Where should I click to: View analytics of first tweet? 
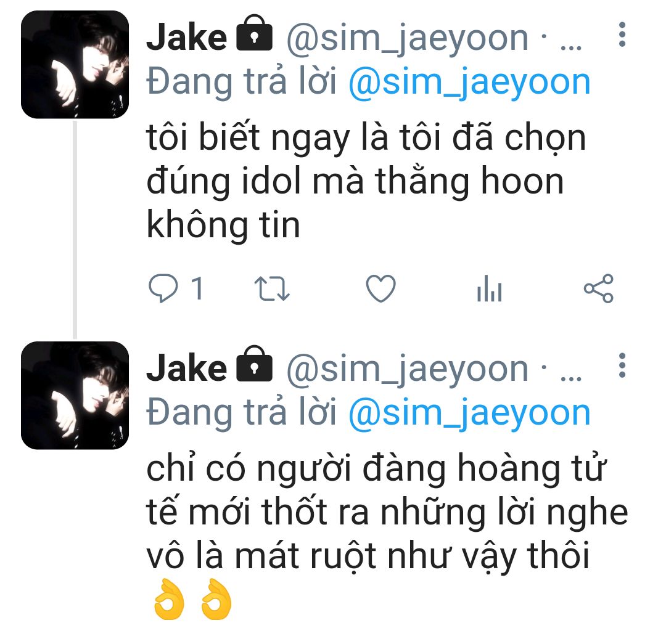(x=489, y=288)
